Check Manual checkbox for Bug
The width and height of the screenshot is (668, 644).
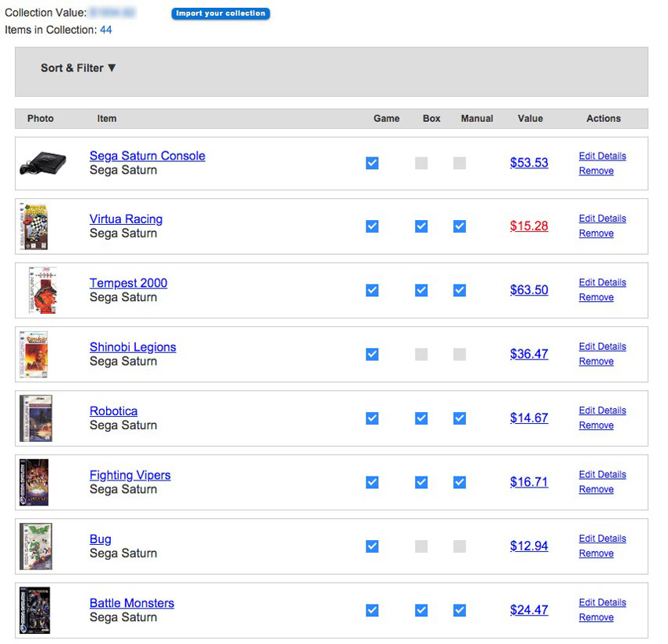[x=459, y=546]
